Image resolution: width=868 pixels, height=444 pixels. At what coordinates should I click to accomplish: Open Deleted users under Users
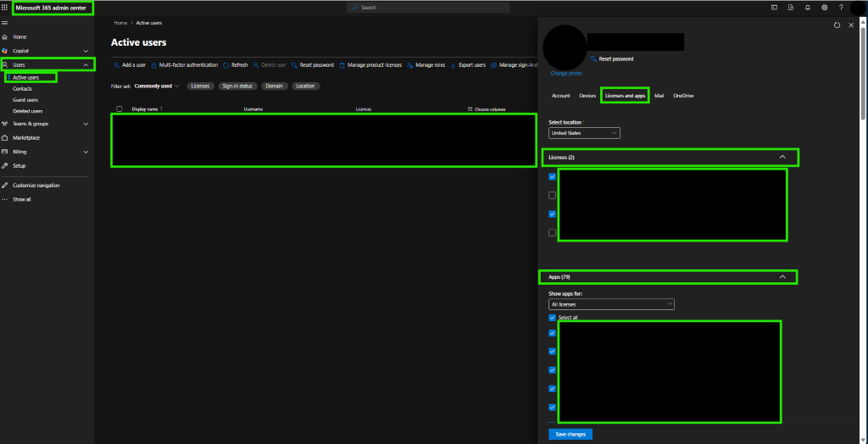(28, 111)
